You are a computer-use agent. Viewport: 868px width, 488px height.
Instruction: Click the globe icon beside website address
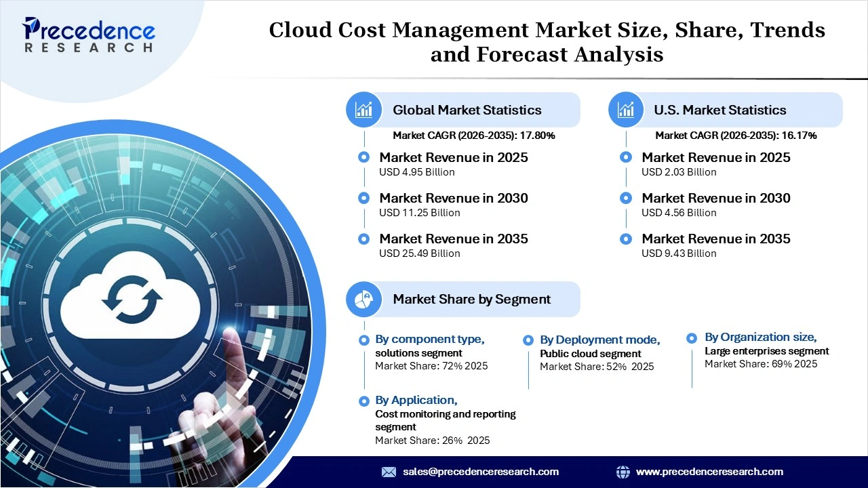[x=623, y=472]
